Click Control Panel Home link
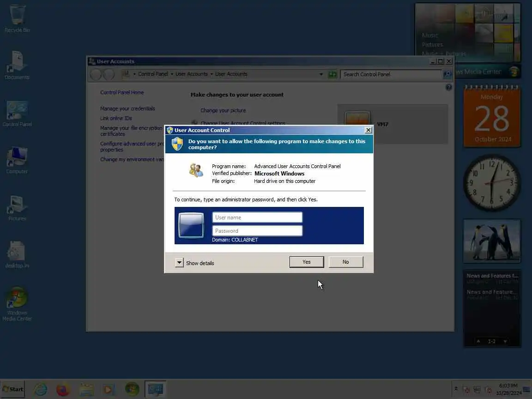532x399 pixels. (x=122, y=92)
